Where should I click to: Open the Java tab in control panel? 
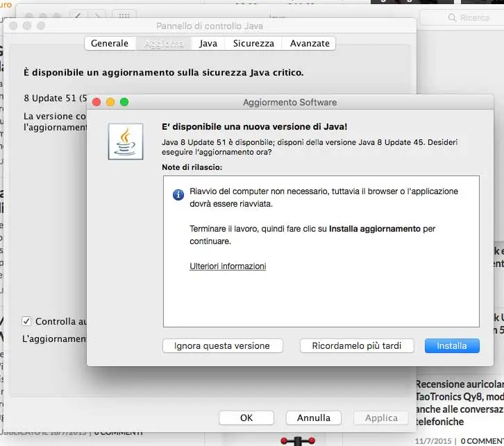pos(208,43)
